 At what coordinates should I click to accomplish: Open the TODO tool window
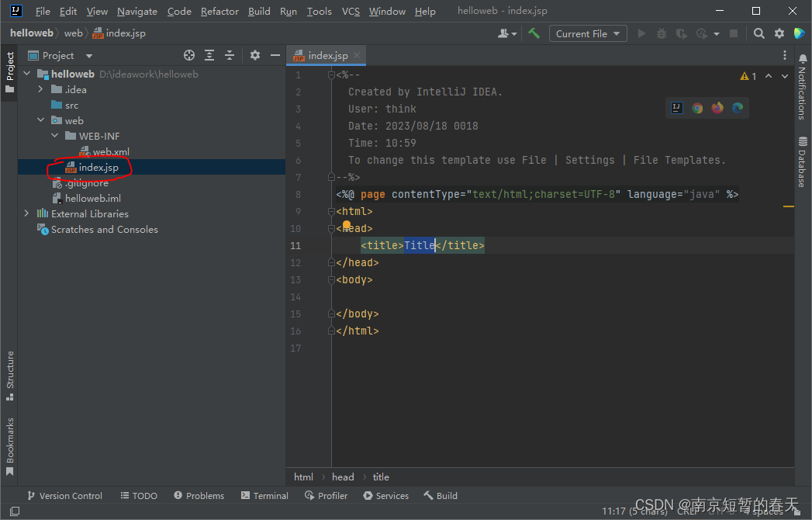tap(139, 496)
